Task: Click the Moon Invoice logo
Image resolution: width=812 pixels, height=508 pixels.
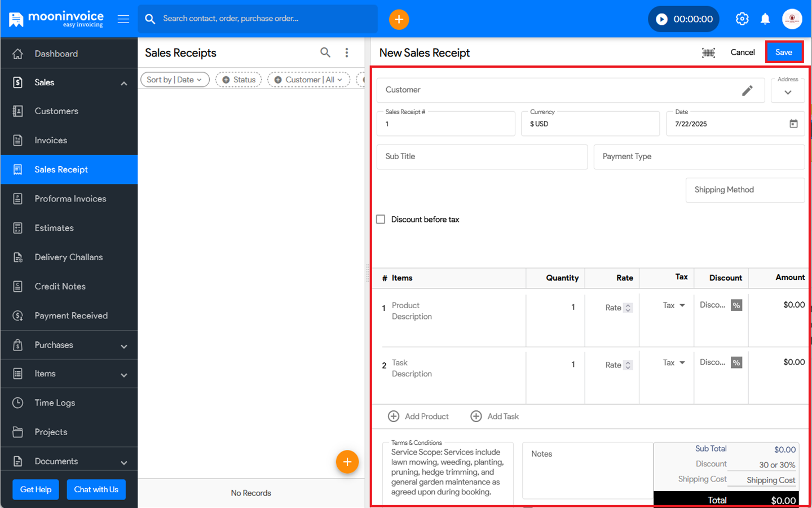Action: point(56,19)
